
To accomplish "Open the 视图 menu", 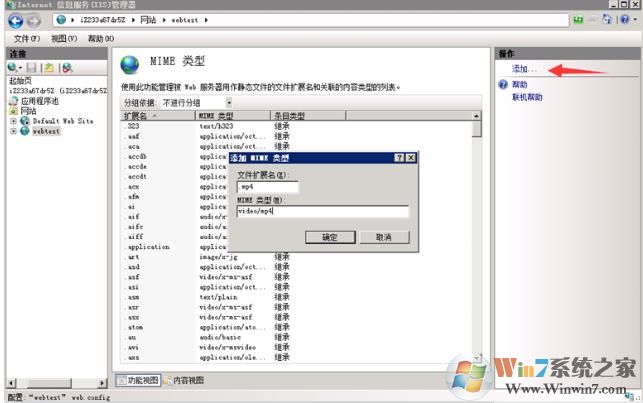I will [64, 39].
